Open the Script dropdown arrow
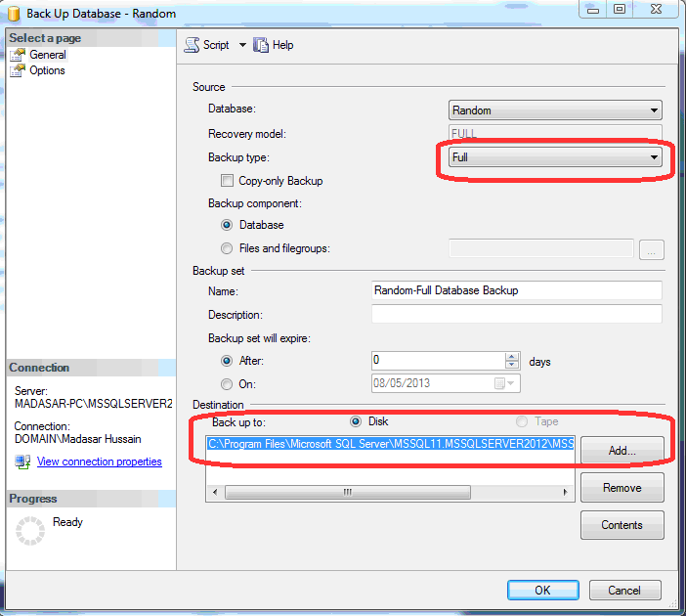Image resolution: width=686 pixels, height=616 pixels. [242, 45]
